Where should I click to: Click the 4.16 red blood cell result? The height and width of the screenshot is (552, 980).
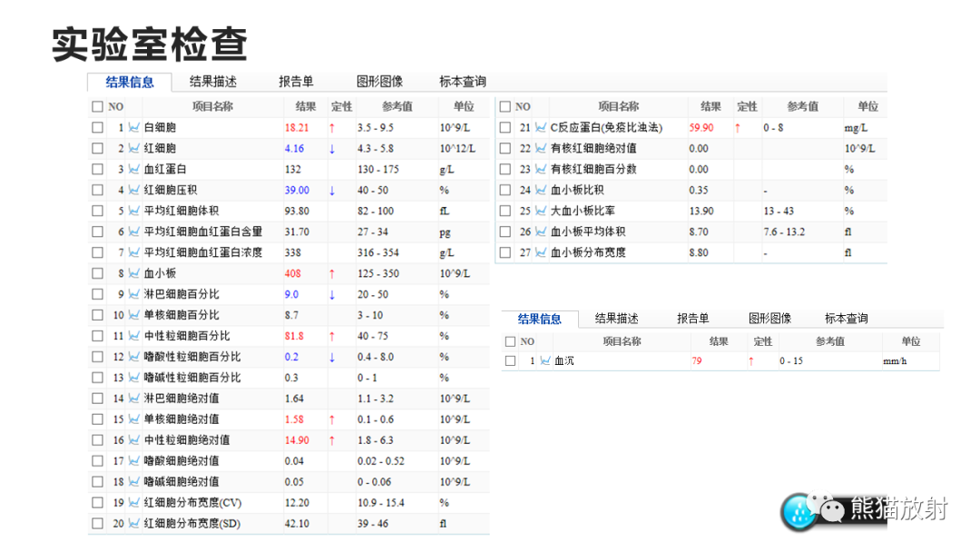(x=294, y=148)
